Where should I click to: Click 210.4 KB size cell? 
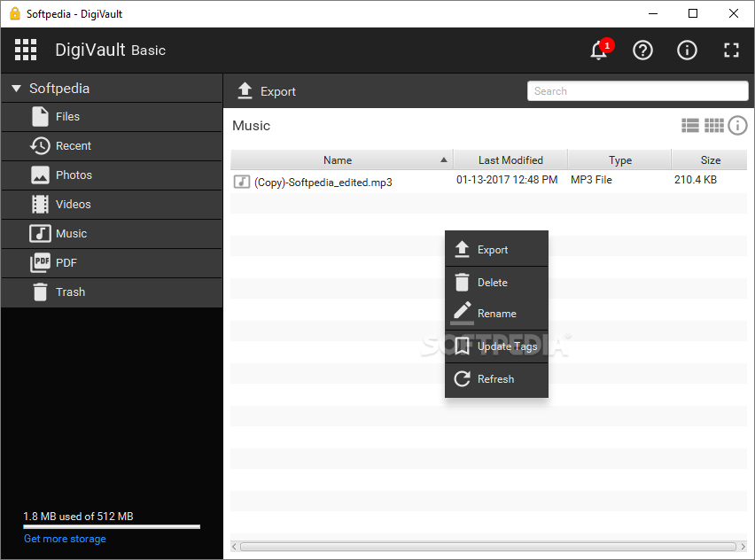(x=696, y=180)
